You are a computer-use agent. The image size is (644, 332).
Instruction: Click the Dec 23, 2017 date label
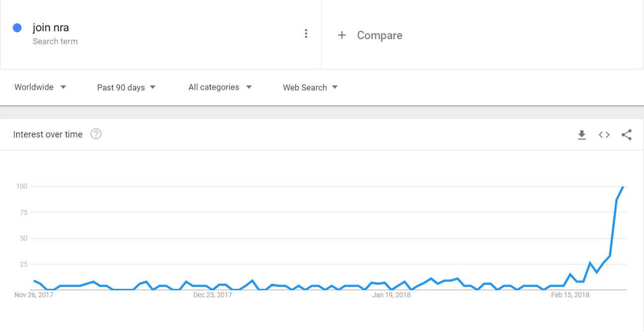point(213,295)
